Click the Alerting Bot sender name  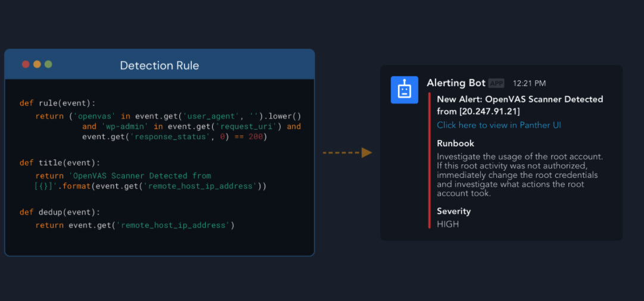pyautogui.click(x=456, y=83)
